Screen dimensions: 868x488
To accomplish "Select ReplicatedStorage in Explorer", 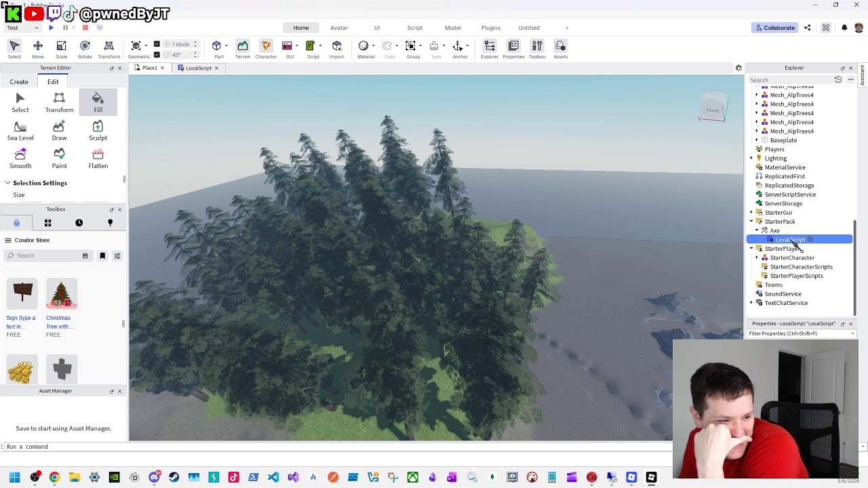I will point(789,185).
